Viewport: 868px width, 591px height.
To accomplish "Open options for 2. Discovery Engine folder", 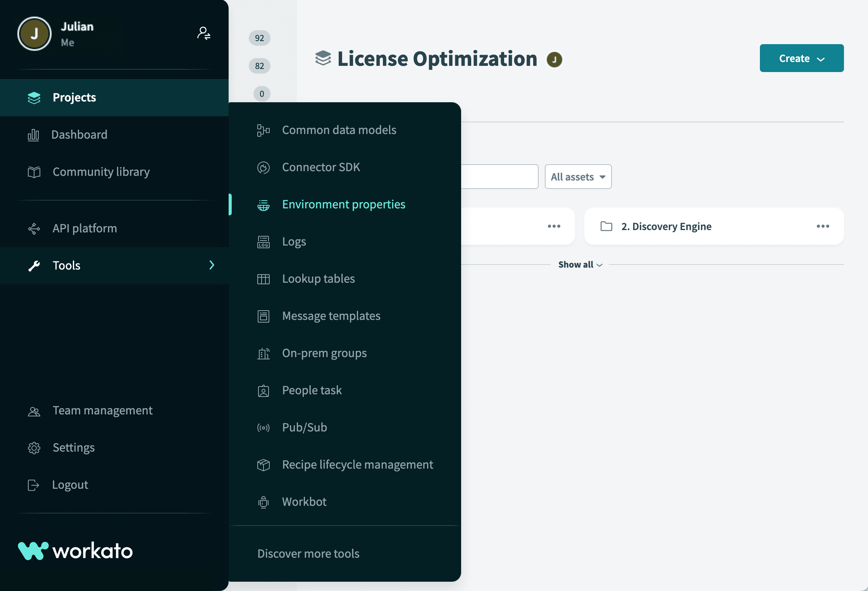I will pos(823,226).
